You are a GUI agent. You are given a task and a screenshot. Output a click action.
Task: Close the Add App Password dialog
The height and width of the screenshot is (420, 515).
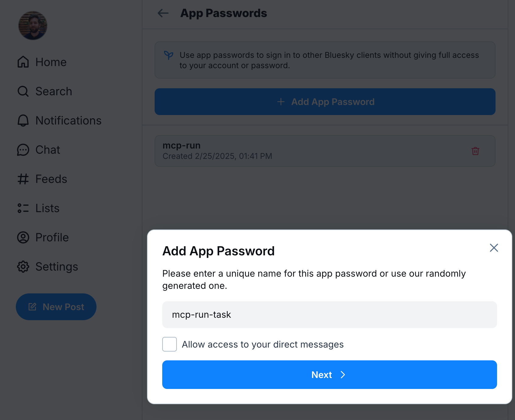(494, 248)
